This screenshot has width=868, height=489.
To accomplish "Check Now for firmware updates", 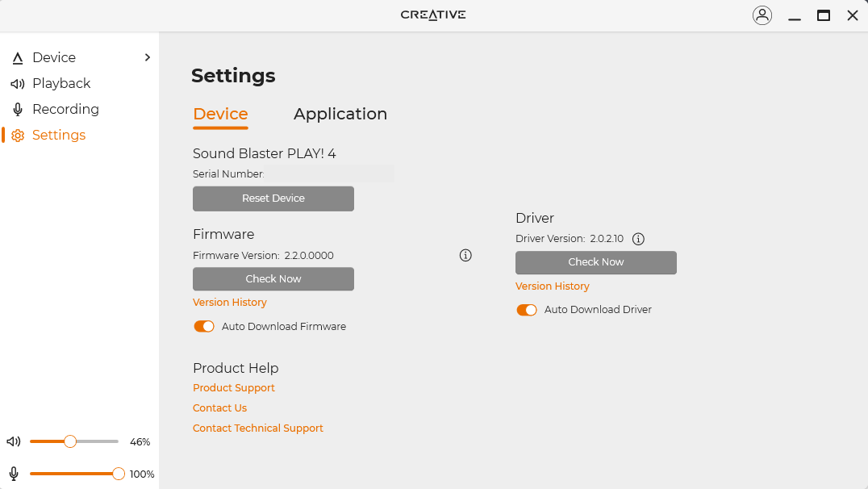I will click(x=273, y=279).
